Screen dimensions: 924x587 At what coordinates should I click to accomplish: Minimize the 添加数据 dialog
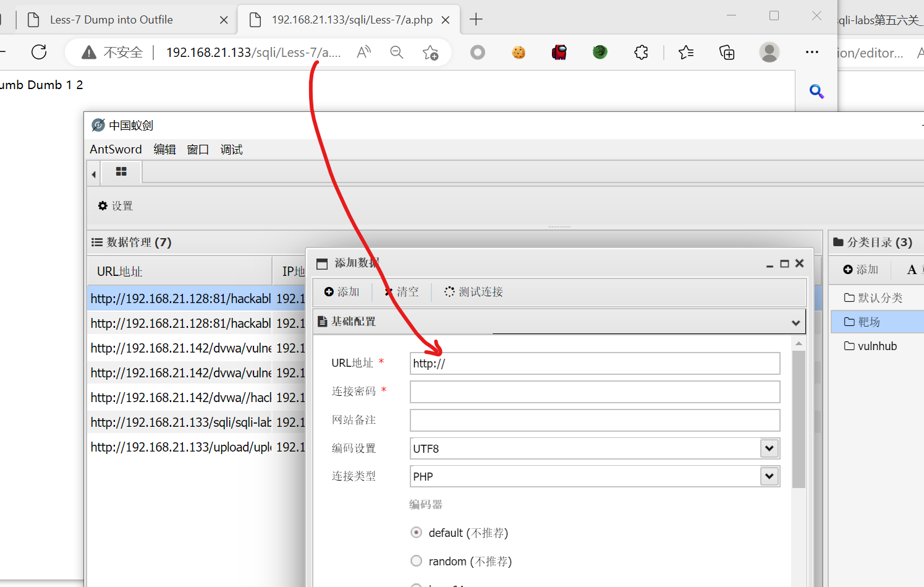[769, 265]
